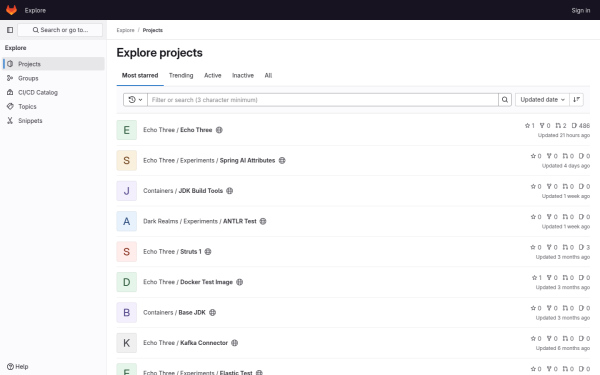The image size is (600, 375).
Task: Click the merge requests count for Echo Three
Action: tap(561, 126)
